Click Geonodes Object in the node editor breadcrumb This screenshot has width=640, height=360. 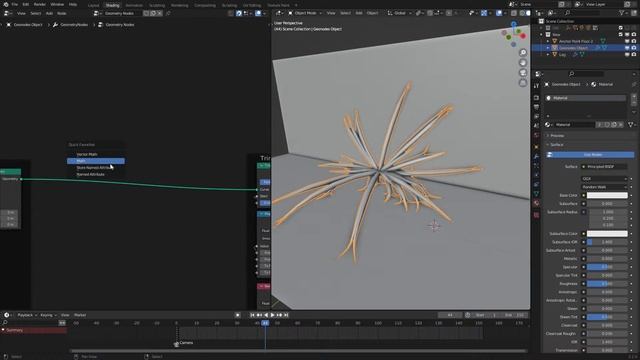click(28, 24)
